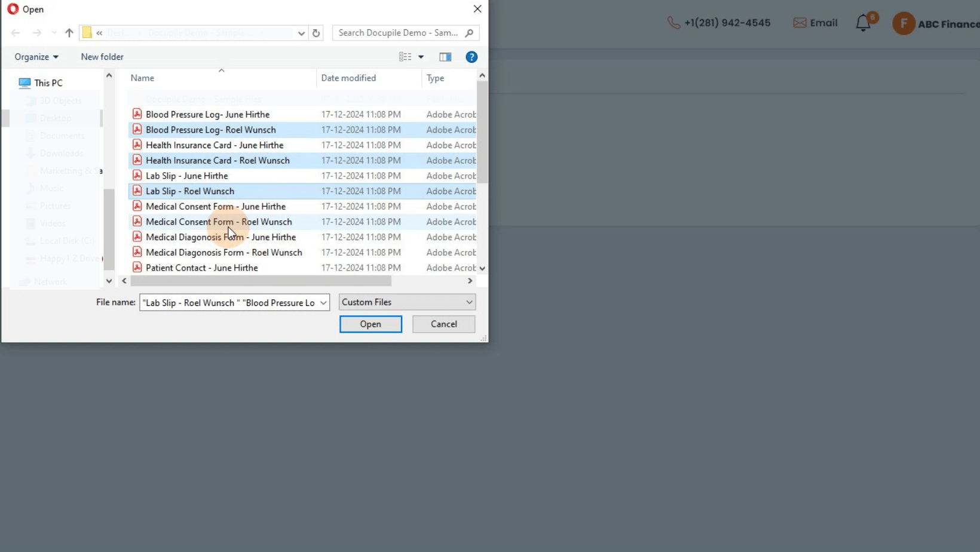
Task: Select This PC in navigation tree
Action: (48, 83)
